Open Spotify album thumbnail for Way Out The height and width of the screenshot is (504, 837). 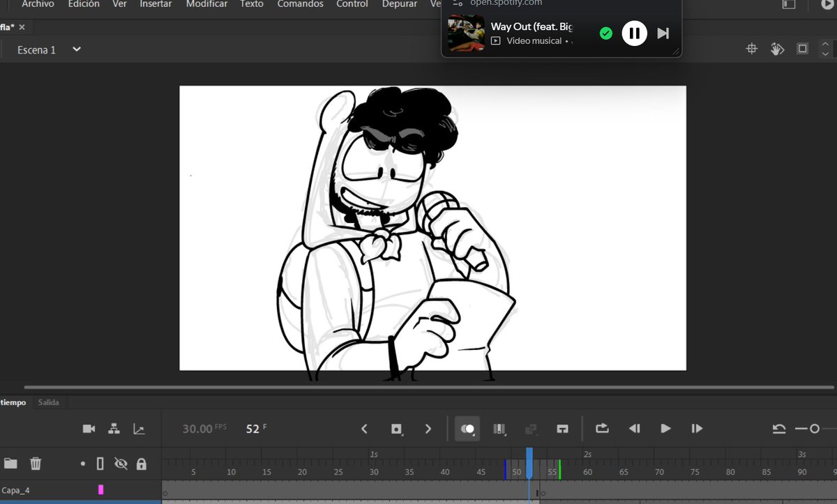[x=466, y=33]
